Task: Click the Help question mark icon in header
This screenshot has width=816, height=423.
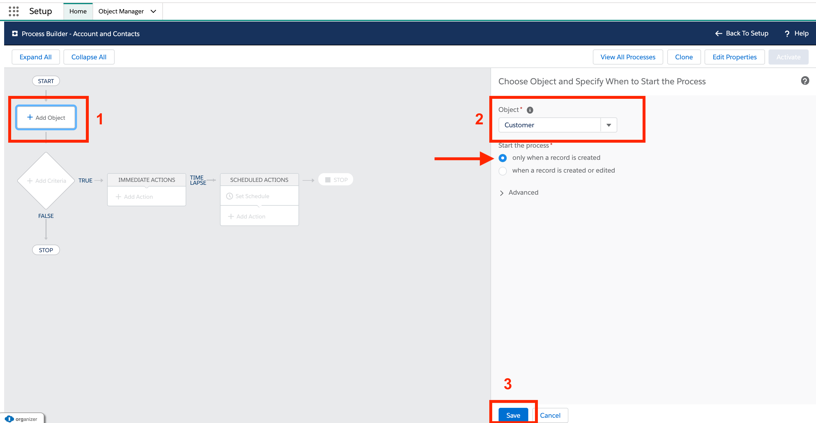Action: point(786,34)
